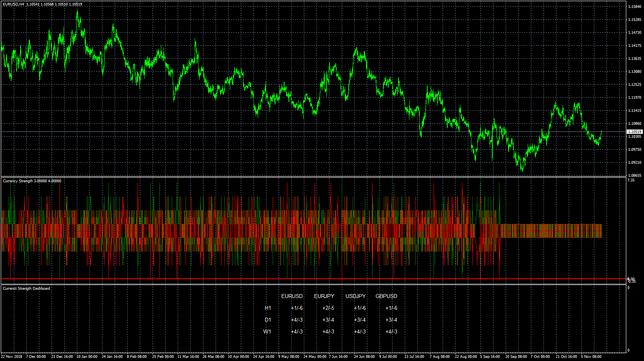644x361 pixels.
Task: Click the 1.09210 price scale label
Action: tap(635, 163)
